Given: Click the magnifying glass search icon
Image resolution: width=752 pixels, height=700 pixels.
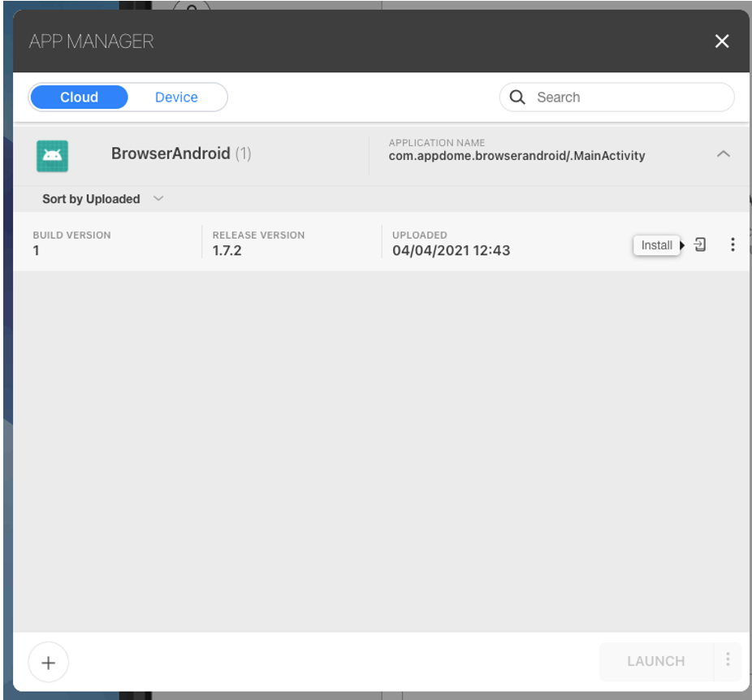Looking at the screenshot, I should tap(517, 97).
